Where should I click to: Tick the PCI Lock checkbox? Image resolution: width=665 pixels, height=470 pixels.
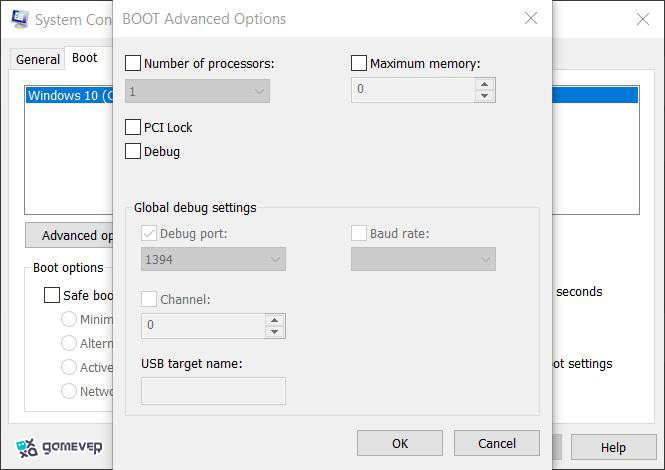click(133, 127)
